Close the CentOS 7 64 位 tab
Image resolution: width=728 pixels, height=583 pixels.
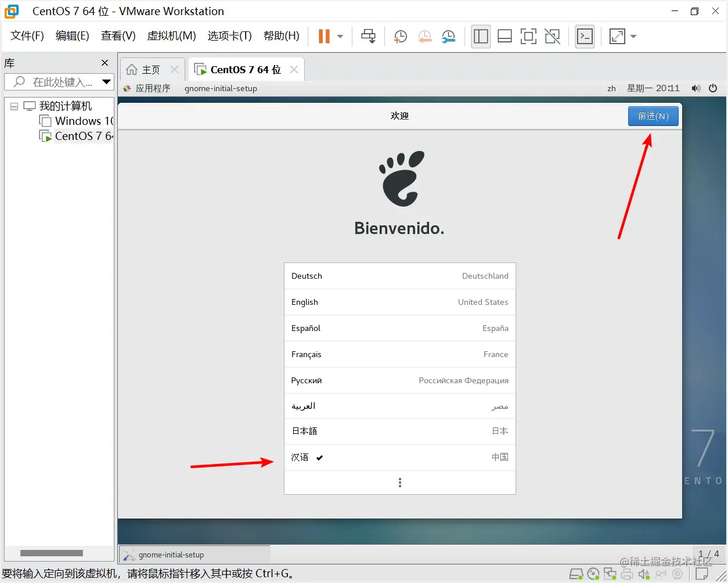(x=294, y=69)
